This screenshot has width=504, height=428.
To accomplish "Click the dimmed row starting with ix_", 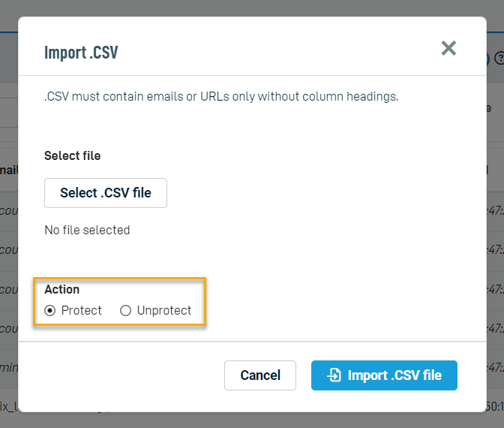I will (9, 406).
